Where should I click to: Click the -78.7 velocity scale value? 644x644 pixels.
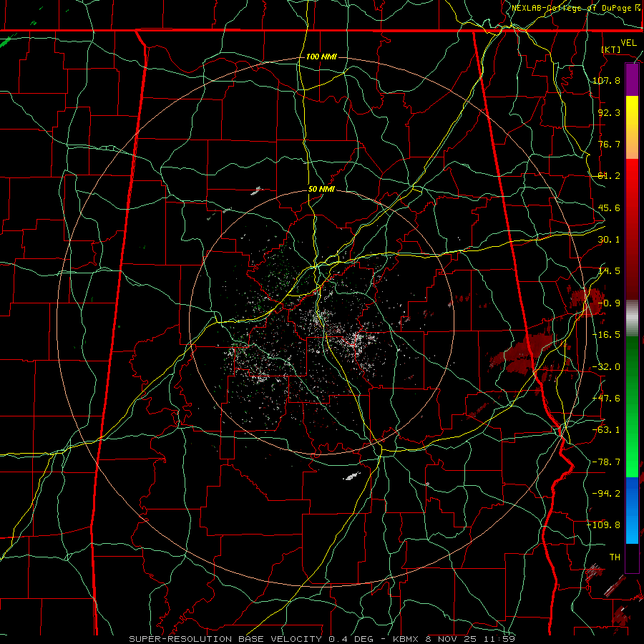[x=606, y=462]
